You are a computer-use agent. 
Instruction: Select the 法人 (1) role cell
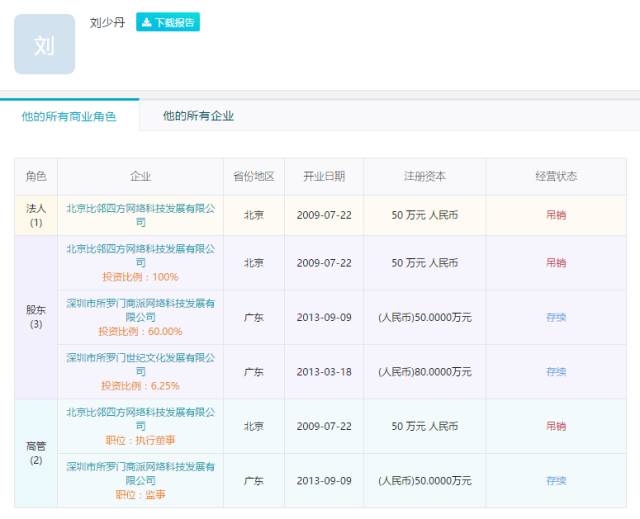coord(36,215)
